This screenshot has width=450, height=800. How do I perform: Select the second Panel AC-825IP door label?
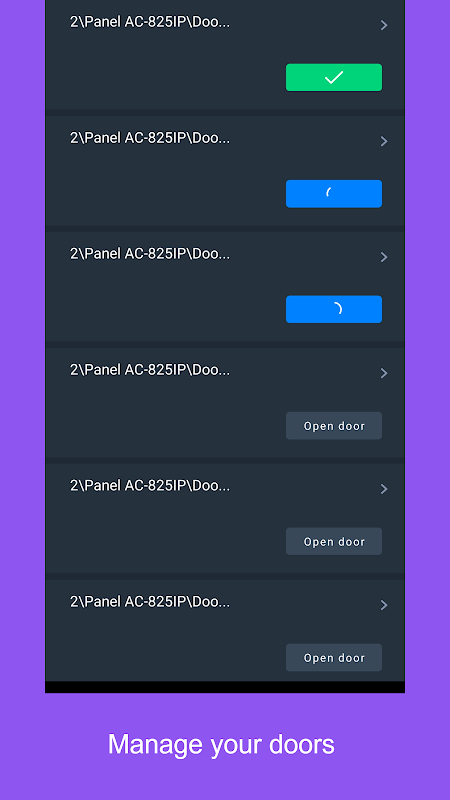(150, 138)
